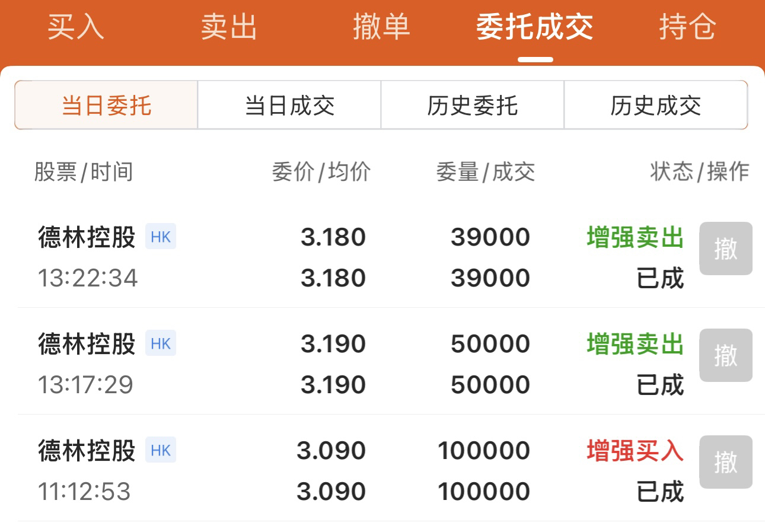Screen dimensions: 765x532
Task: Tap HK badge on 13:22:34 order
Action: click(161, 237)
